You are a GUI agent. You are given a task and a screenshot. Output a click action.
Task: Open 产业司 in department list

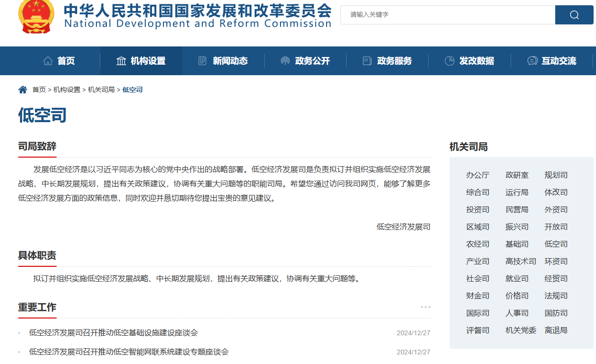point(478,261)
